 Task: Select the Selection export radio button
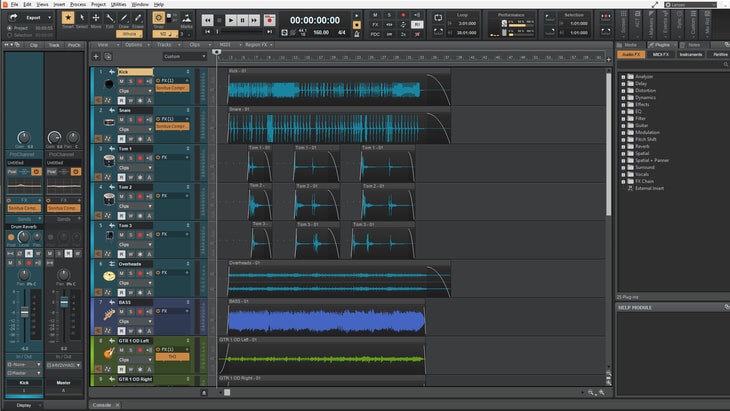pos(9,35)
